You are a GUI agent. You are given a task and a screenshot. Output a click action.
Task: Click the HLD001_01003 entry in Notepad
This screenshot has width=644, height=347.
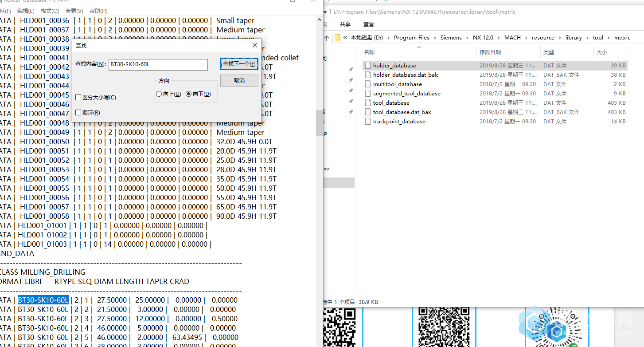43,244
